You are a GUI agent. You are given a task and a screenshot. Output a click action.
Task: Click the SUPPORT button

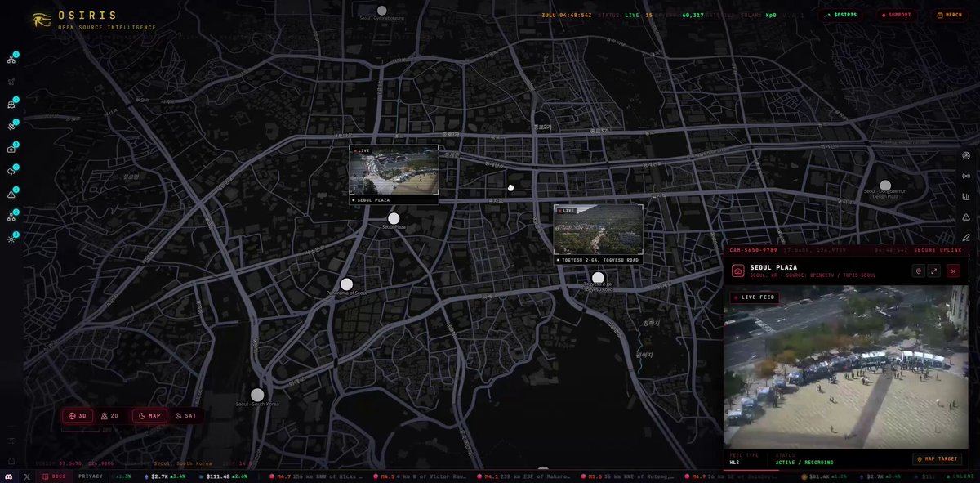click(x=897, y=15)
